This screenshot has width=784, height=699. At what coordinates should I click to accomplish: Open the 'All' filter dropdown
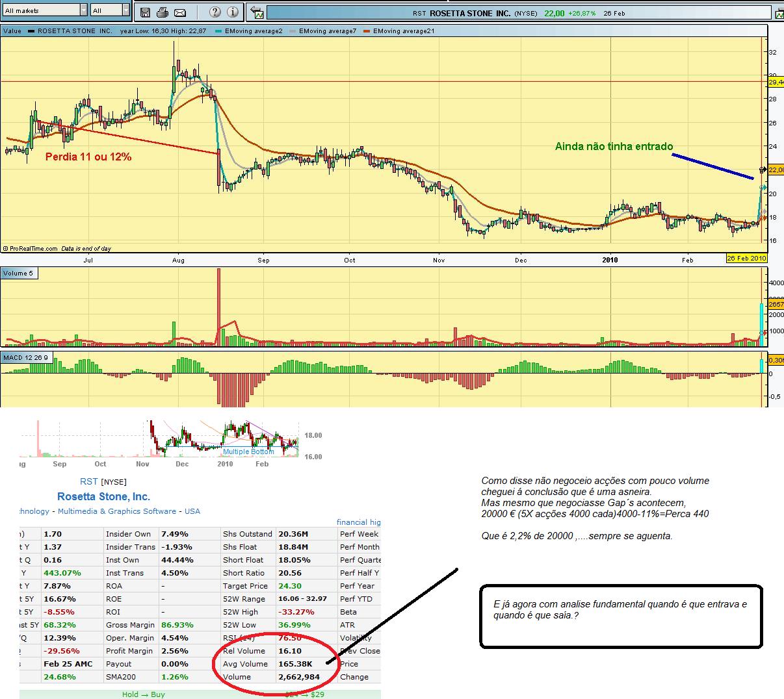(x=111, y=10)
